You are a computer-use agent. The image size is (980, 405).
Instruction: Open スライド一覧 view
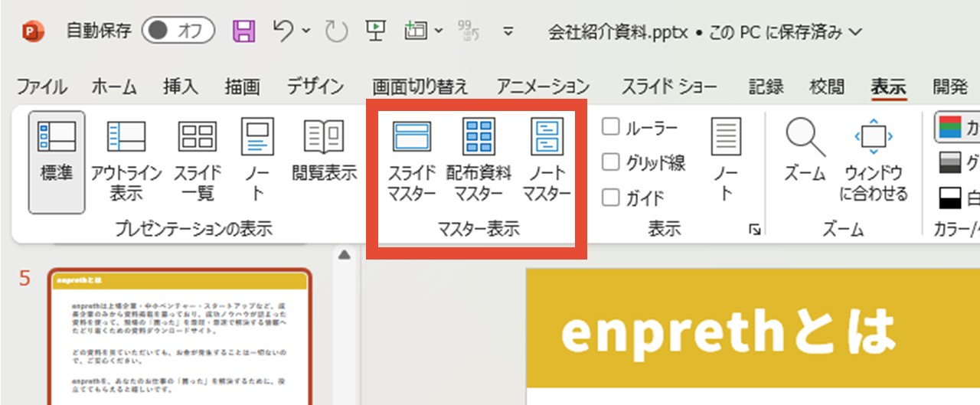click(198, 162)
